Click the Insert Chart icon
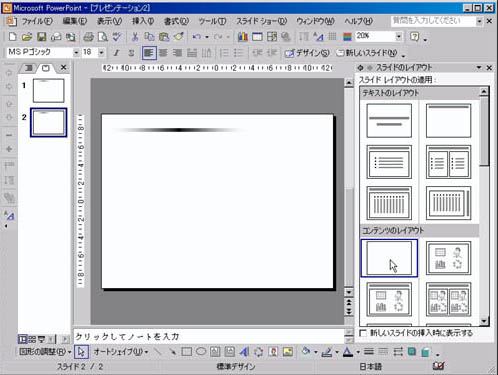This screenshot has height=375, width=498. (x=243, y=37)
